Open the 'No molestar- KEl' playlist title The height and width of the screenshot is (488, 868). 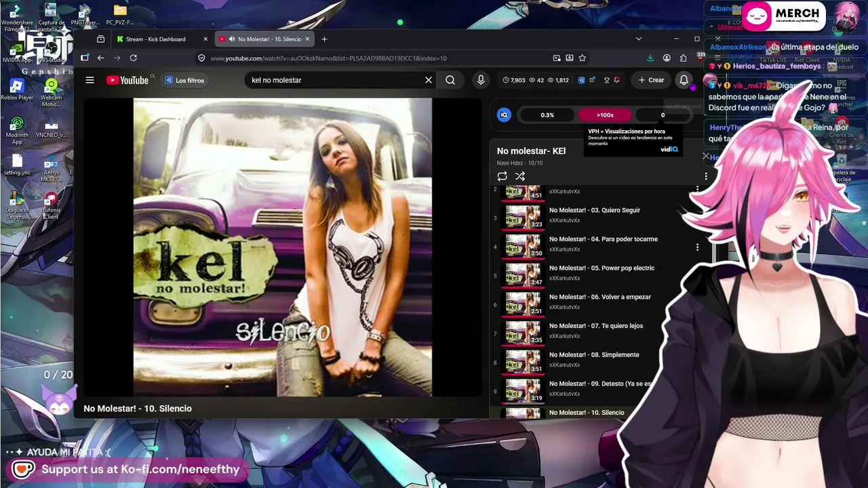pos(531,151)
